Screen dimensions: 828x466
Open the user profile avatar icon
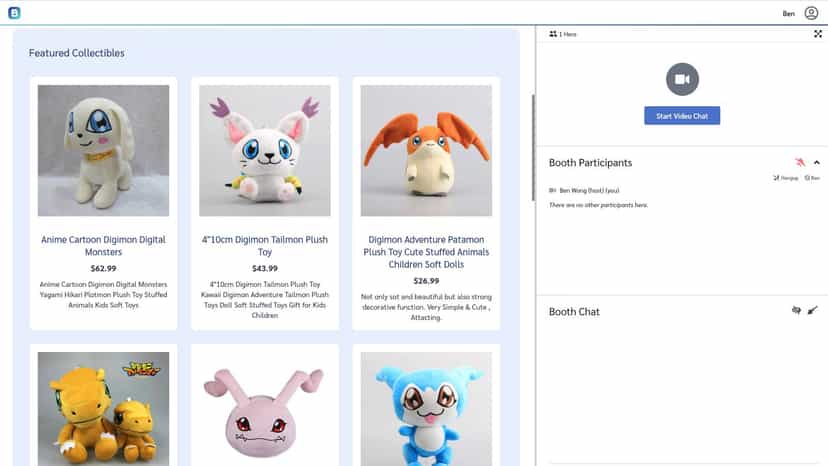811,13
